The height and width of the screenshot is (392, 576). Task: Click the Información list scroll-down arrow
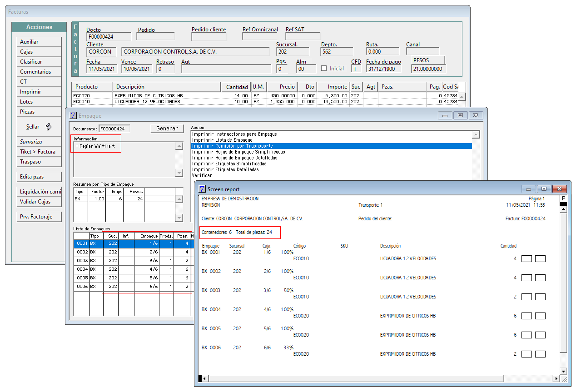pos(179,173)
